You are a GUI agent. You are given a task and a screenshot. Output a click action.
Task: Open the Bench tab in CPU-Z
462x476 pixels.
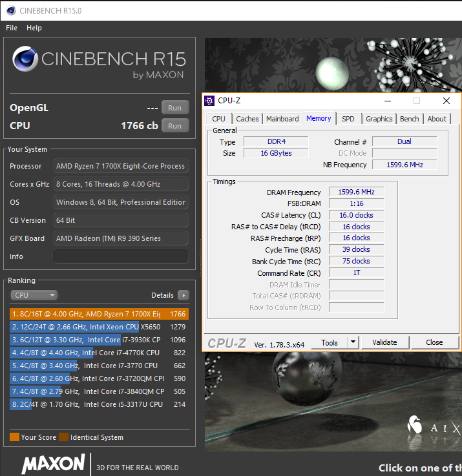(x=410, y=119)
